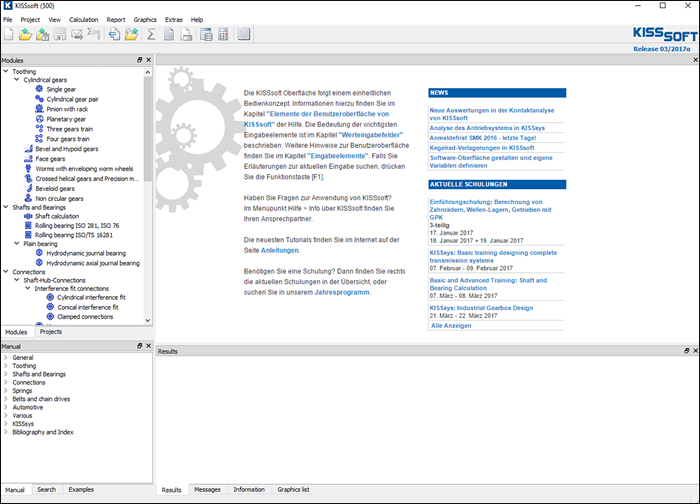Open the "Eingabeelemente" help link
Viewport: 700px width, 504px height.
(x=338, y=156)
